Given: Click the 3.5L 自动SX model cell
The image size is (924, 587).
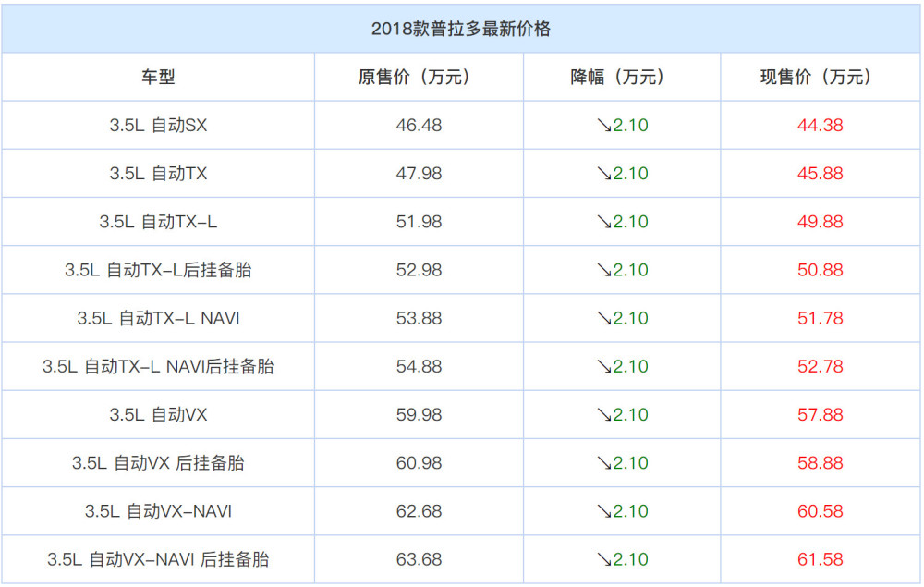Looking at the screenshot, I should pyautogui.click(x=158, y=125).
